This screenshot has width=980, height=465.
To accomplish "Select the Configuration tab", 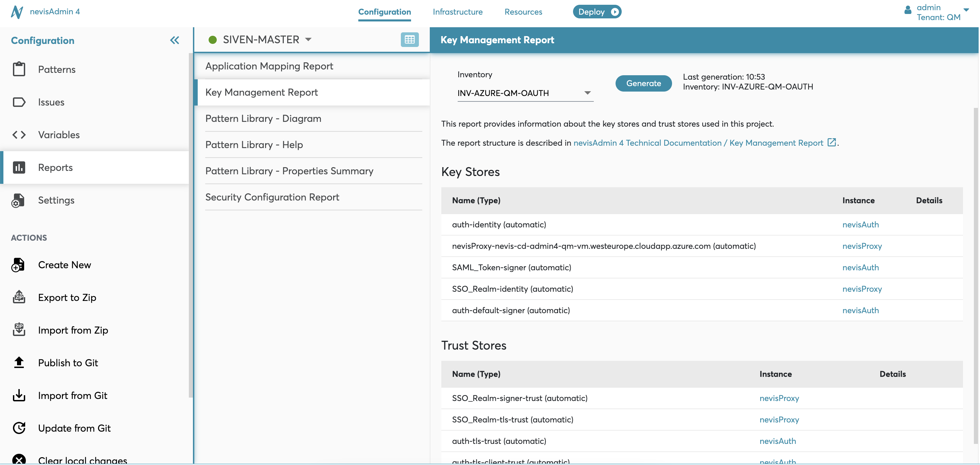I will pos(385,11).
